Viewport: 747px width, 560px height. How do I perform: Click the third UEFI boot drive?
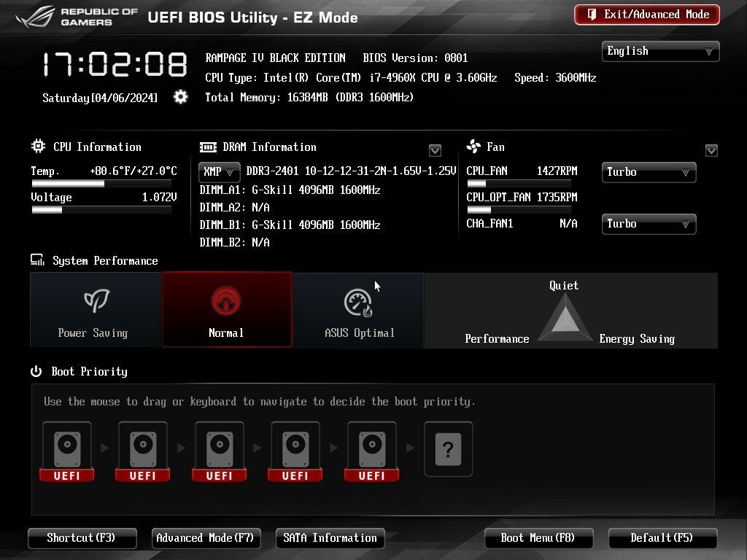(x=219, y=451)
